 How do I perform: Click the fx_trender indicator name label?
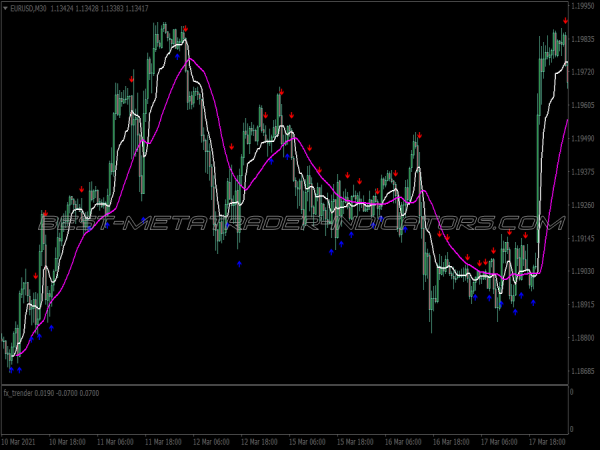click(x=18, y=393)
